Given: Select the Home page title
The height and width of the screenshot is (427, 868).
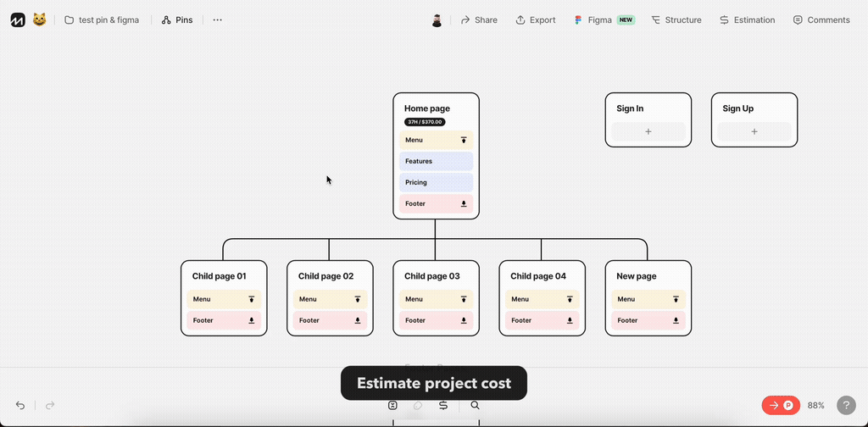Looking at the screenshot, I should (427, 108).
